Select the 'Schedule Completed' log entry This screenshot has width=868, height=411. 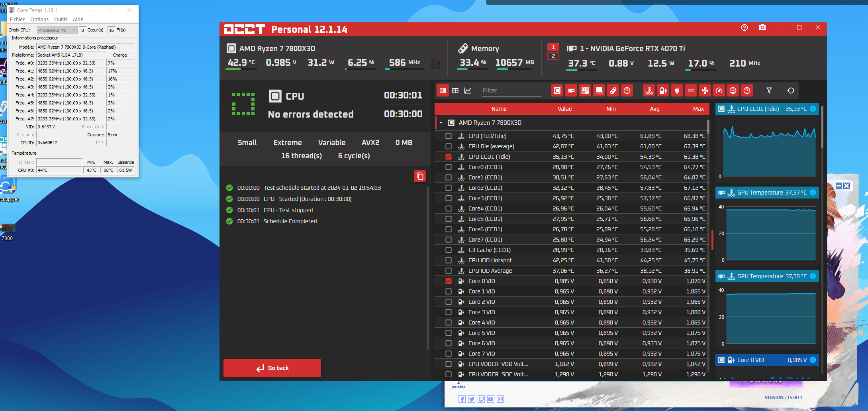click(x=290, y=221)
